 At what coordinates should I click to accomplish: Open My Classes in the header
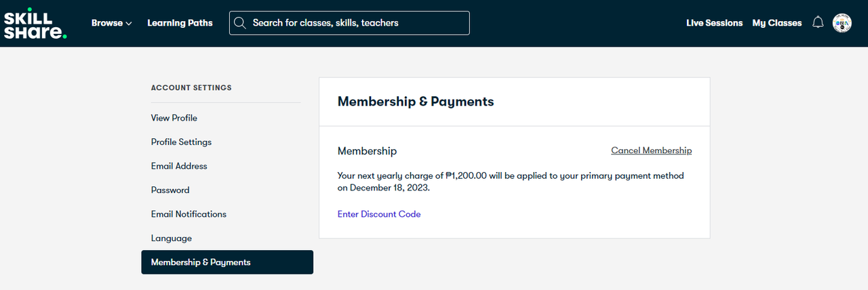click(777, 23)
